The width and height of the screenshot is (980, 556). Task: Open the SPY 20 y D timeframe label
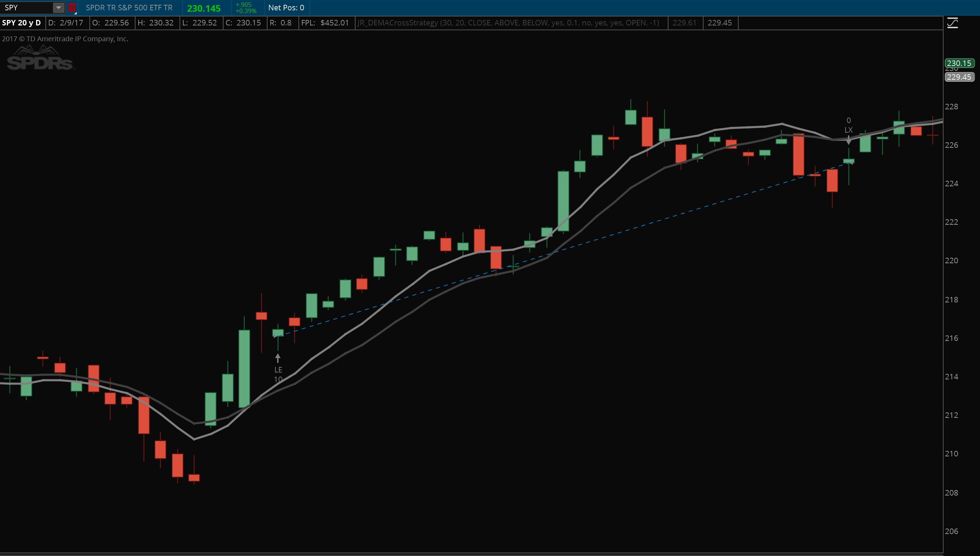coord(22,23)
